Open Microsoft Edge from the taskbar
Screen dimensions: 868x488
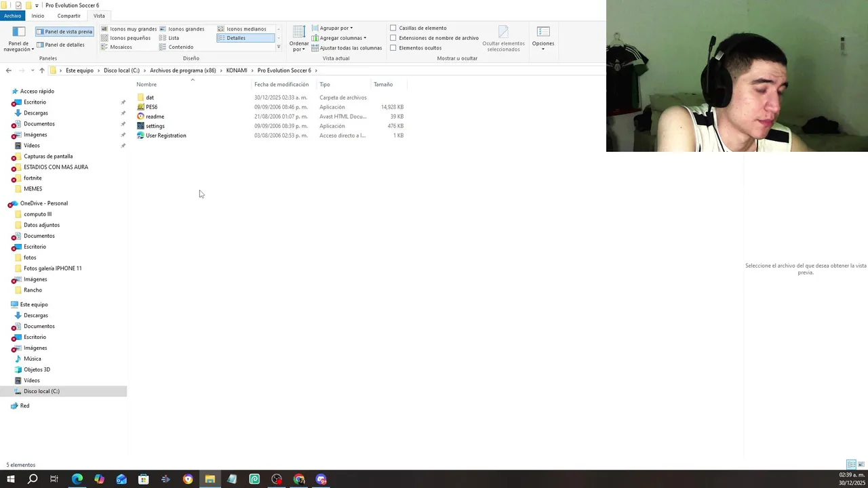pos(77,479)
